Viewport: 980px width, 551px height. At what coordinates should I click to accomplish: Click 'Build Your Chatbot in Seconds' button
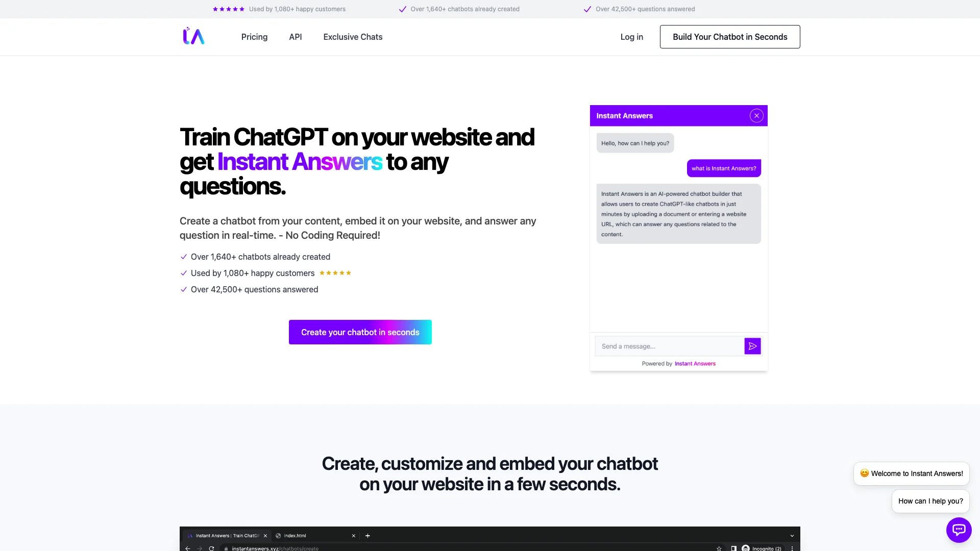tap(730, 36)
